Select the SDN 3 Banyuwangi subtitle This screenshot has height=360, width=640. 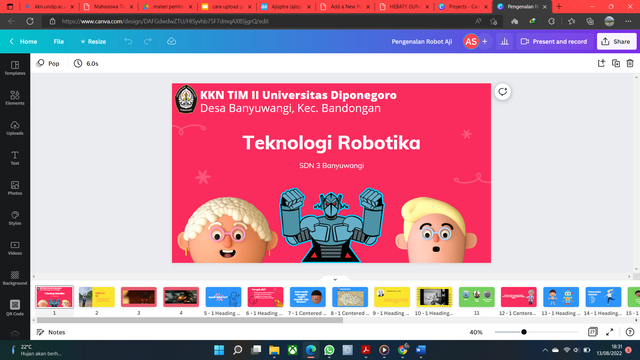(x=331, y=166)
